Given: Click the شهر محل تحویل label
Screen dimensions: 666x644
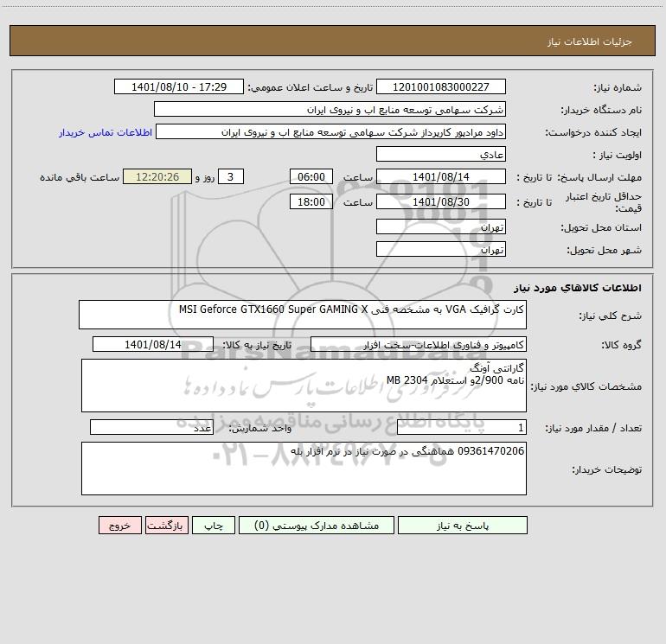Looking at the screenshot, I should (x=605, y=251).
